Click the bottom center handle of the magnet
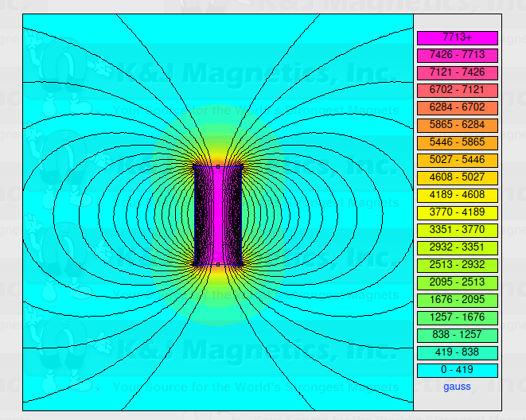This screenshot has width=526, height=420. tap(218, 264)
